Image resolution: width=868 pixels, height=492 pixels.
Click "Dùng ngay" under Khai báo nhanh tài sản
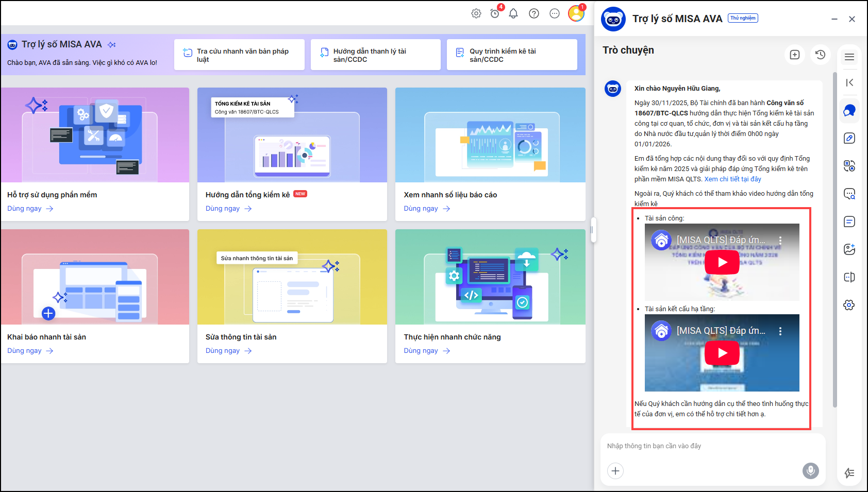30,351
